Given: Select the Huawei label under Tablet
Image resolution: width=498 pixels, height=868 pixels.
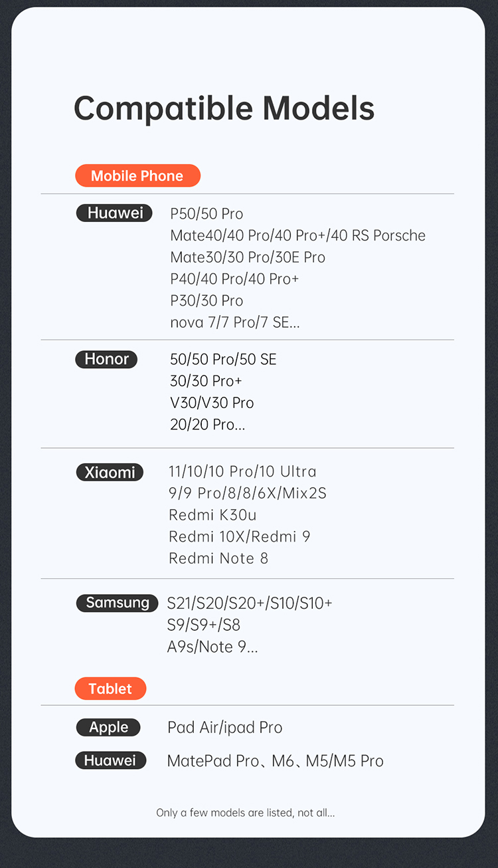Looking at the screenshot, I should (x=110, y=761).
